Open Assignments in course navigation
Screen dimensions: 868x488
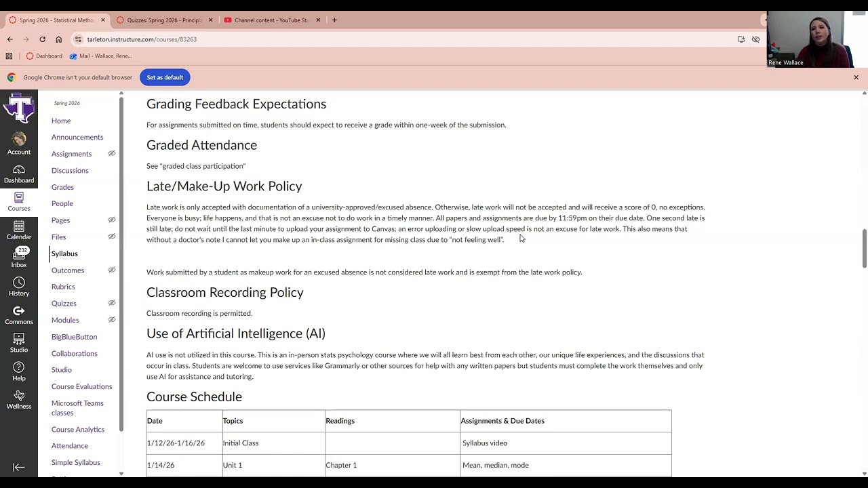[71, 154]
